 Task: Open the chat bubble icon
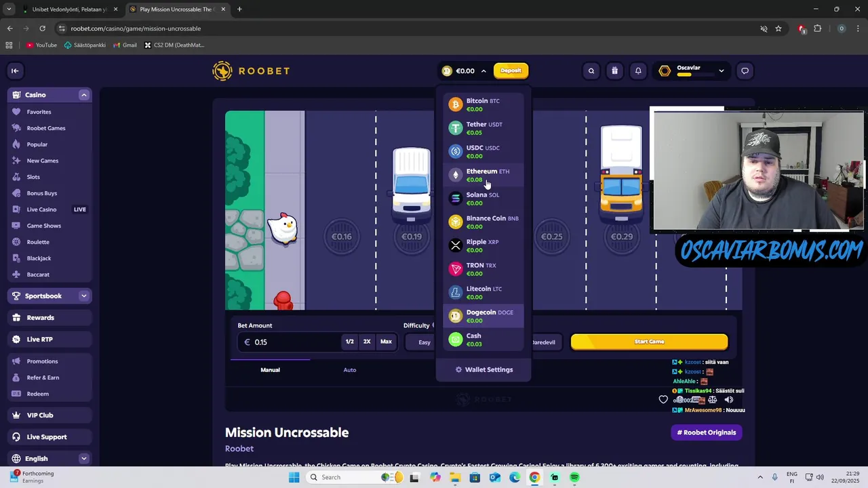(x=745, y=70)
